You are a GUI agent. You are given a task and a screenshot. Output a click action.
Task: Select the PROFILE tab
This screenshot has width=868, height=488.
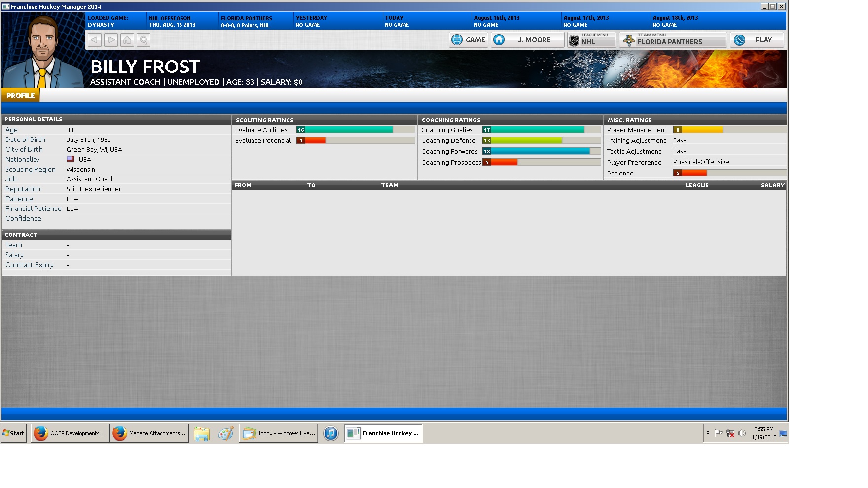(x=21, y=96)
